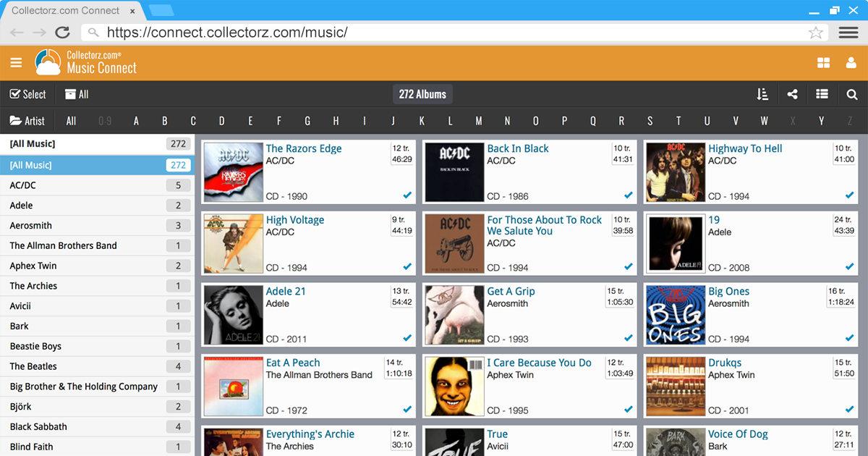Open the browser menu at top right

[x=848, y=33]
